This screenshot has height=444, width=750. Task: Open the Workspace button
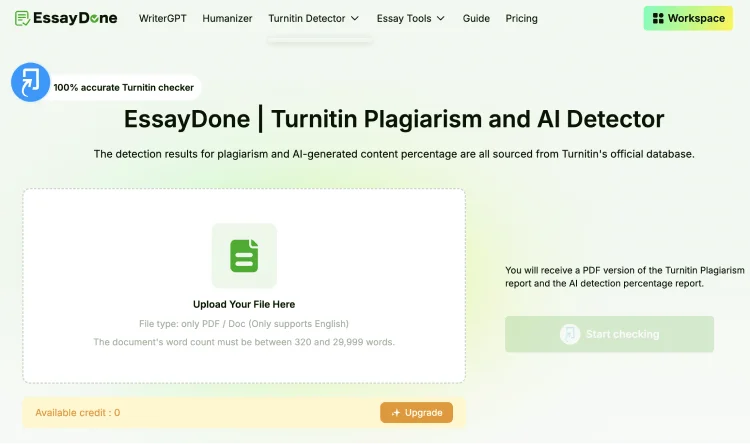point(688,18)
